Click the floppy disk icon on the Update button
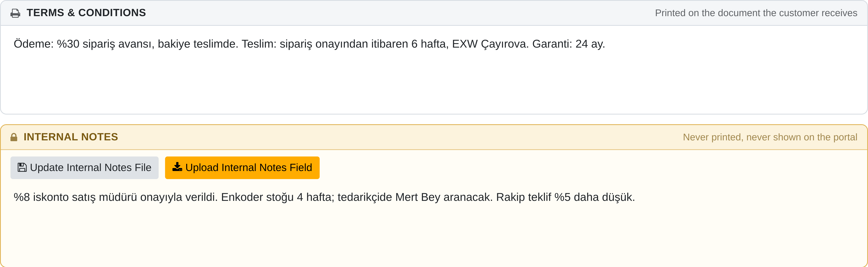Image resolution: width=868 pixels, height=267 pixels. tap(22, 167)
